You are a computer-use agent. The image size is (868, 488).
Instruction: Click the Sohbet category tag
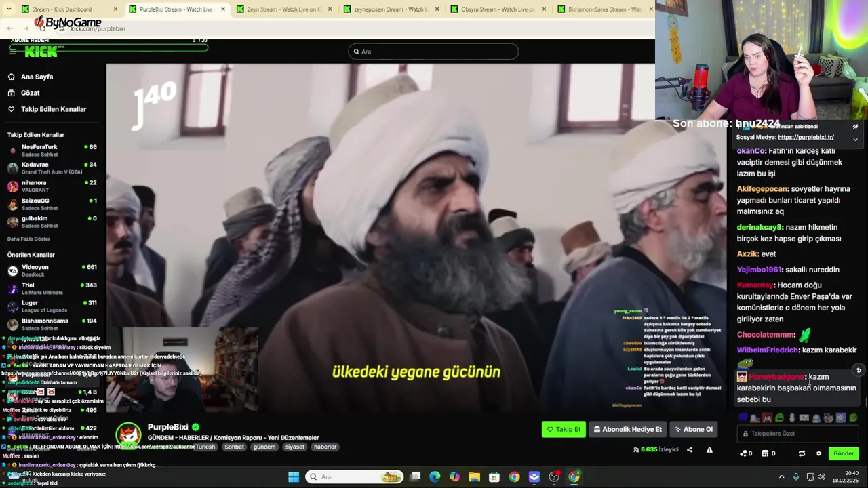pyautogui.click(x=234, y=447)
